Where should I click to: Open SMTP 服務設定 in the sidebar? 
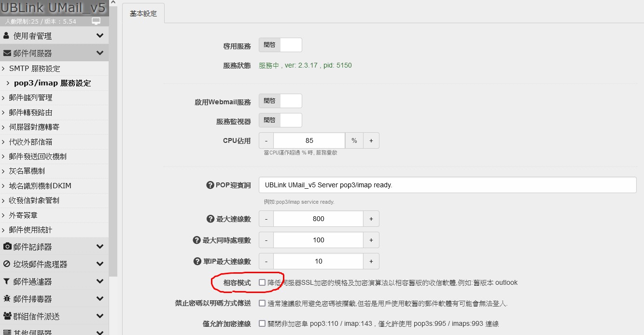click(x=35, y=69)
